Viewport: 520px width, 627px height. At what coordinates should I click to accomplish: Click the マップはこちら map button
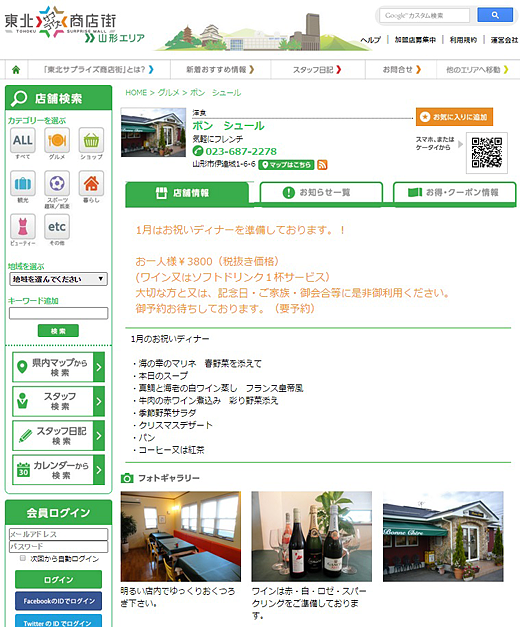click(x=286, y=165)
